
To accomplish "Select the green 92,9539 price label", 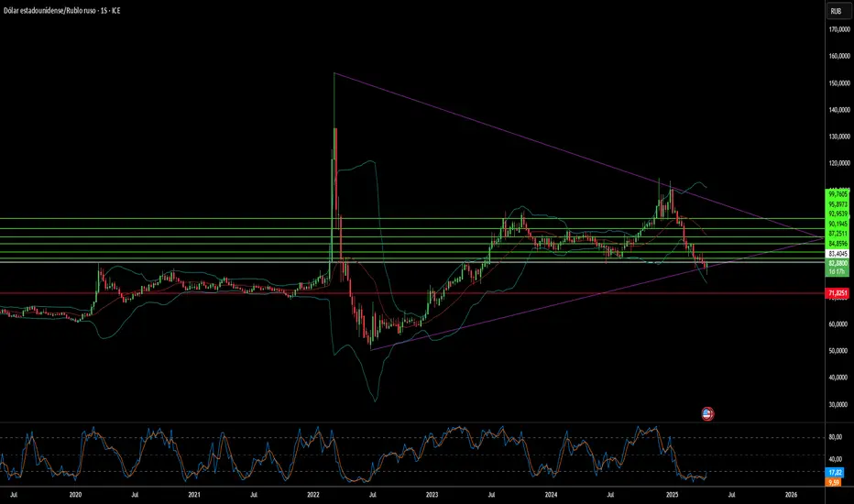I will point(838,214).
